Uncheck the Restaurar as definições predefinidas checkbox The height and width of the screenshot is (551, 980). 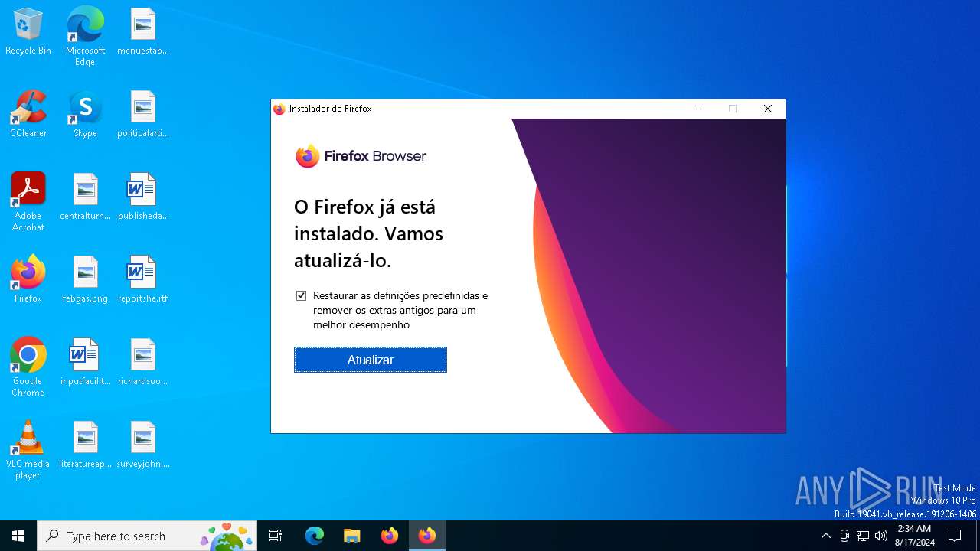302,295
